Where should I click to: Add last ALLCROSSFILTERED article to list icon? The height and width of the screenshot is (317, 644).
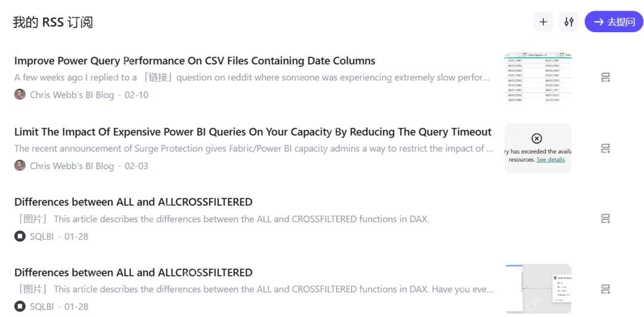pyautogui.click(x=605, y=290)
